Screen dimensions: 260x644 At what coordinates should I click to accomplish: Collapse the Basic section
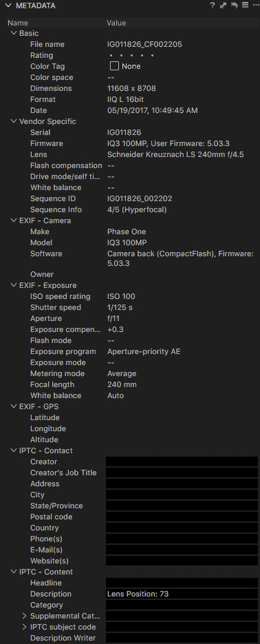pyautogui.click(x=14, y=33)
